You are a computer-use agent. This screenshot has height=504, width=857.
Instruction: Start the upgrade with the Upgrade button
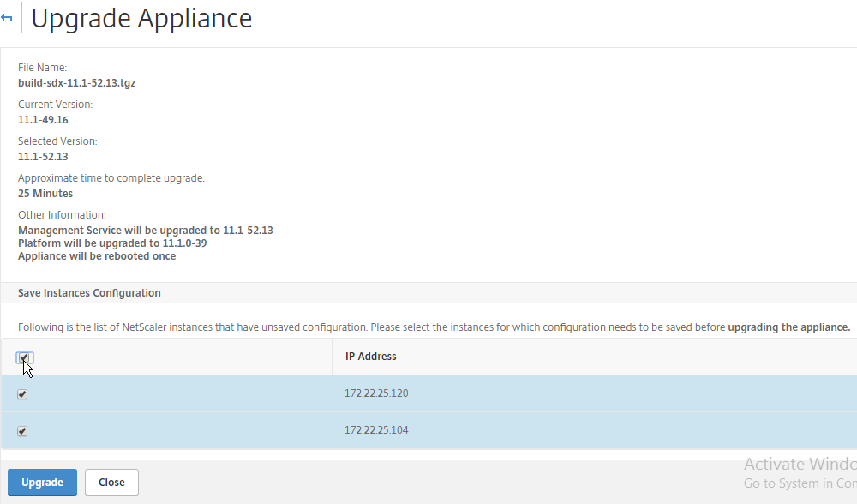point(43,482)
